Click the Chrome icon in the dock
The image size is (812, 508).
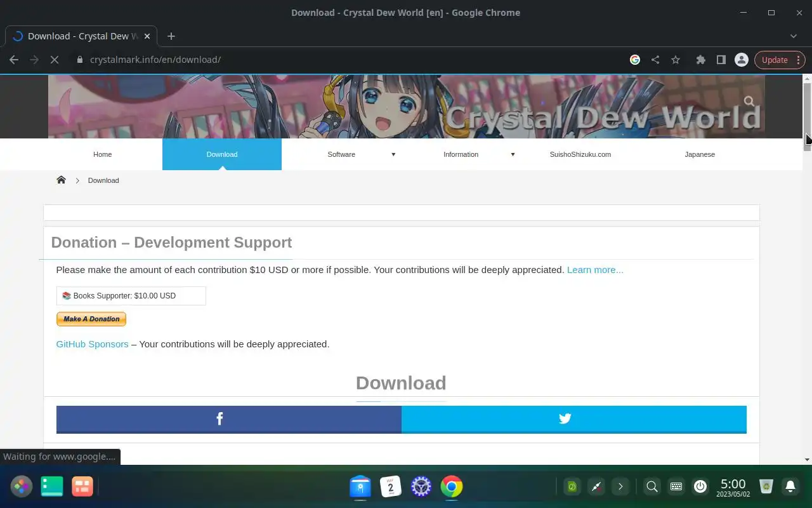click(x=452, y=486)
